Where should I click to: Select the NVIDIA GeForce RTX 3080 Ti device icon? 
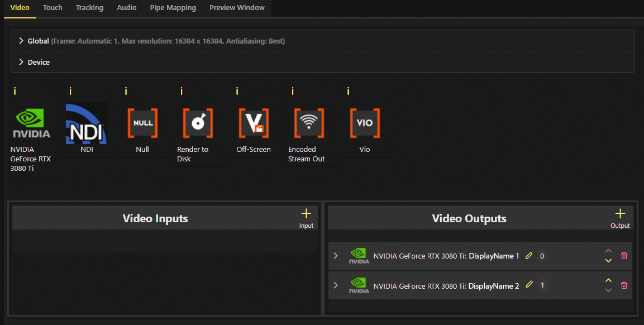[31, 123]
